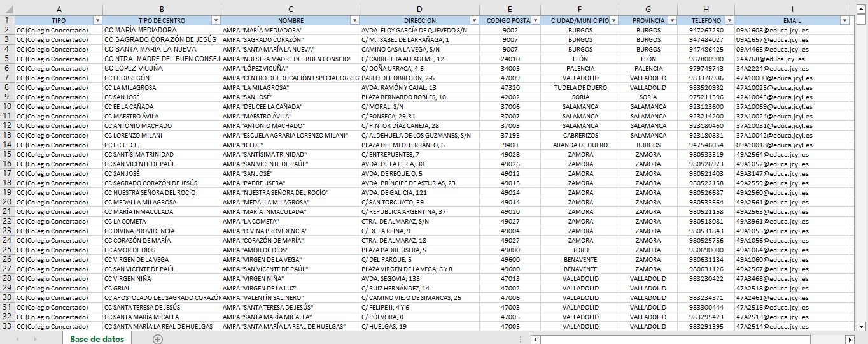Switch to the Base de datos sheet tab
This screenshot has height=344, width=868.
tap(97, 339)
